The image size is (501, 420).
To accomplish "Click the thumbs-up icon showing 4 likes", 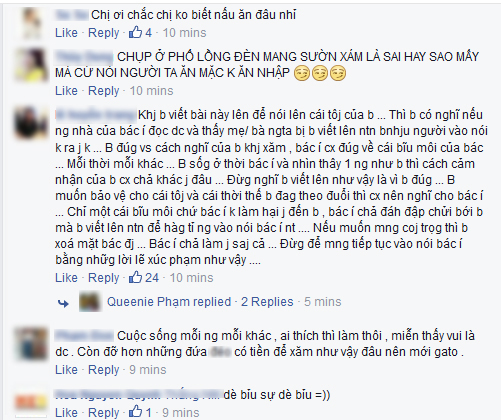I will [x=136, y=32].
